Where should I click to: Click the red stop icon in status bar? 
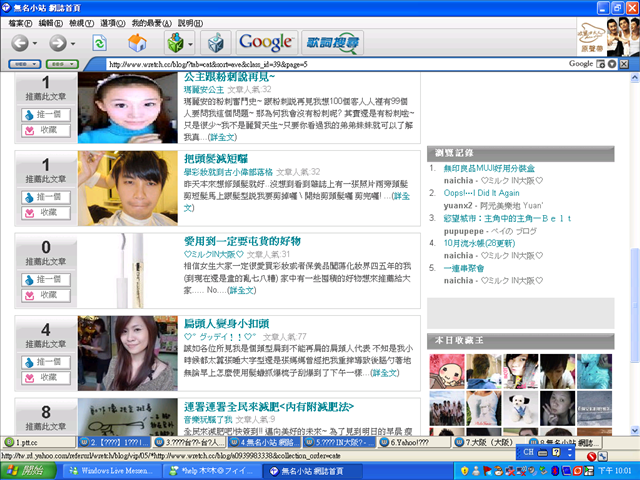coord(591,456)
